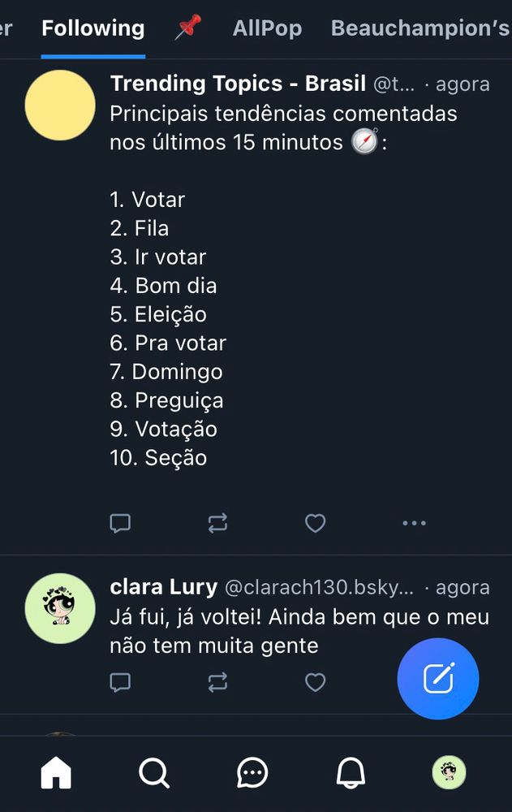Open the Notifications bell
Image resolution: width=512 pixels, height=812 pixels.
351,772
